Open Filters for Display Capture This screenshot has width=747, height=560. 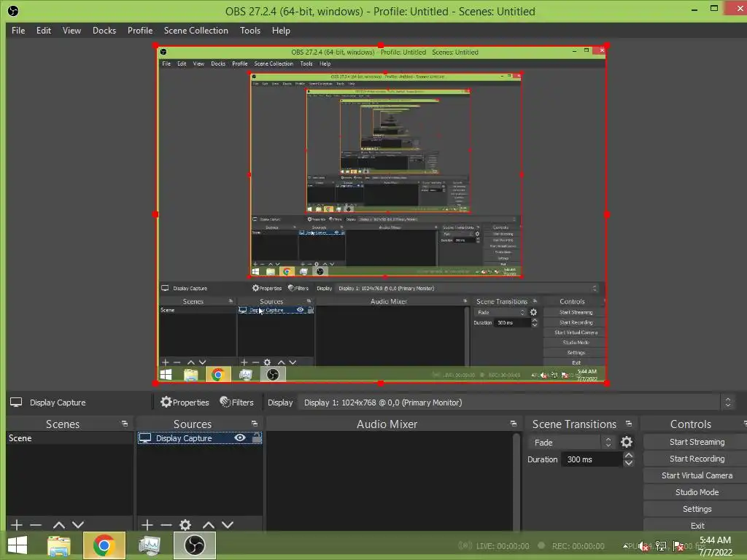(237, 402)
